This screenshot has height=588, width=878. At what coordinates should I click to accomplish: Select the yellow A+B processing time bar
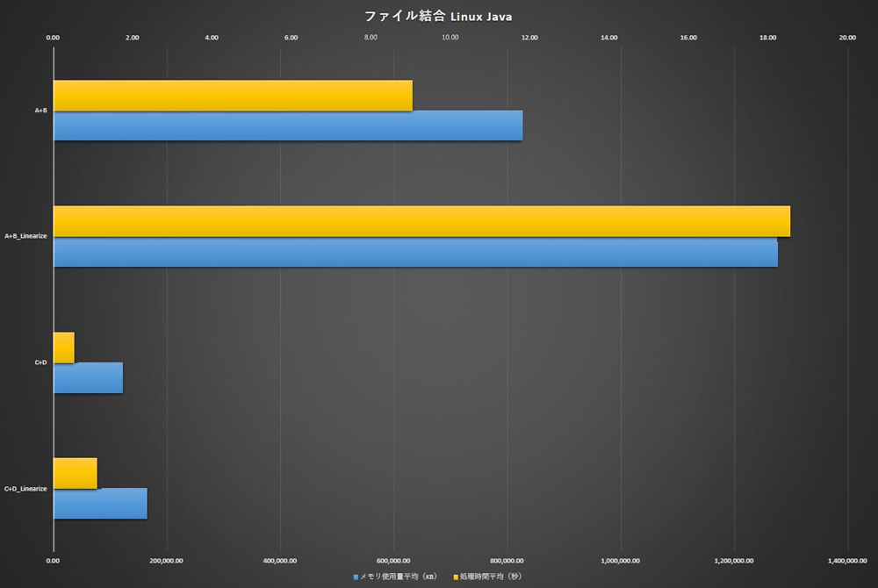click(233, 96)
